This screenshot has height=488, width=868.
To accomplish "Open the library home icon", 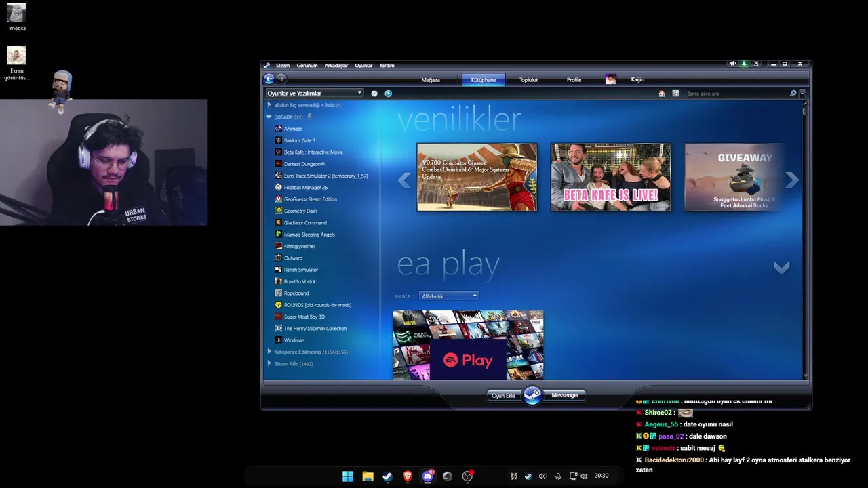I will (662, 94).
